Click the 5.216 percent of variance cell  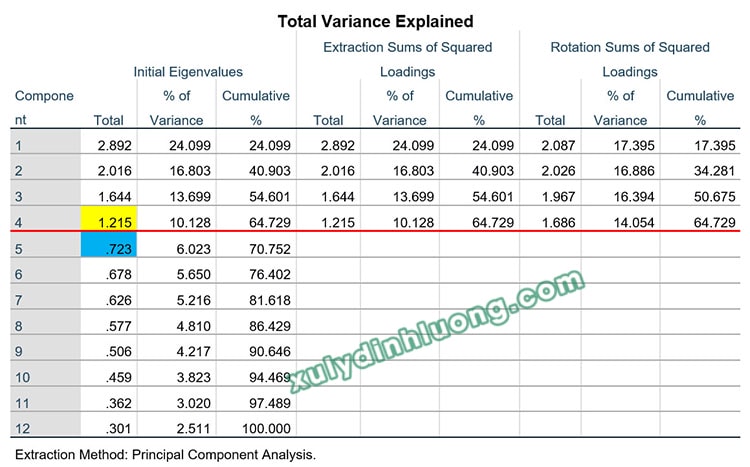pos(193,300)
